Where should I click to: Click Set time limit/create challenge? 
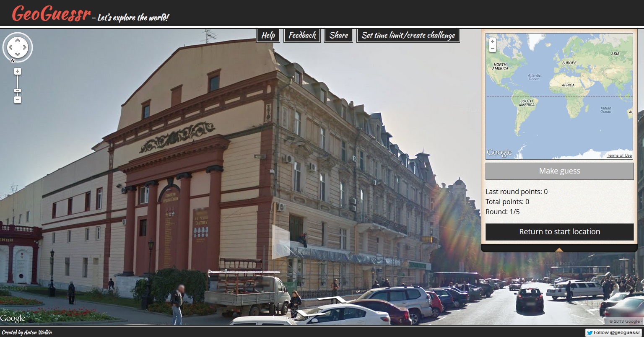[408, 36]
